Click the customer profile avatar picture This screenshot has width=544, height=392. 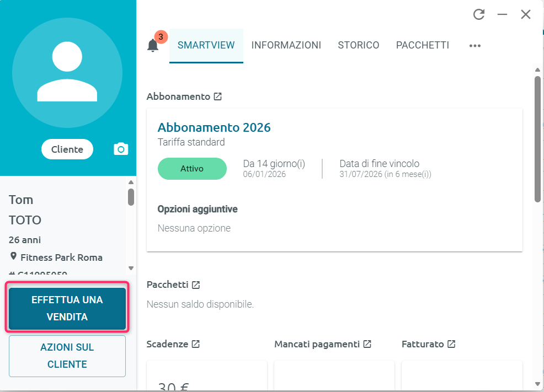[67, 73]
